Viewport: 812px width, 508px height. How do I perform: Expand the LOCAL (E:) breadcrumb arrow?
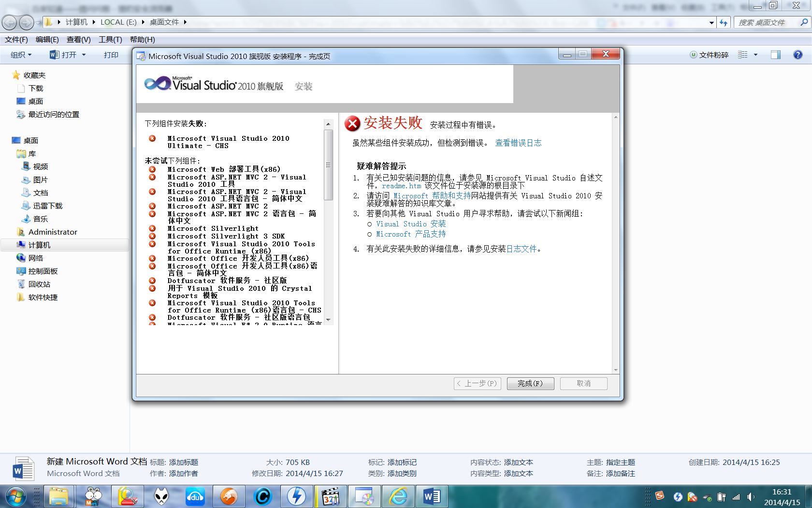(x=143, y=22)
